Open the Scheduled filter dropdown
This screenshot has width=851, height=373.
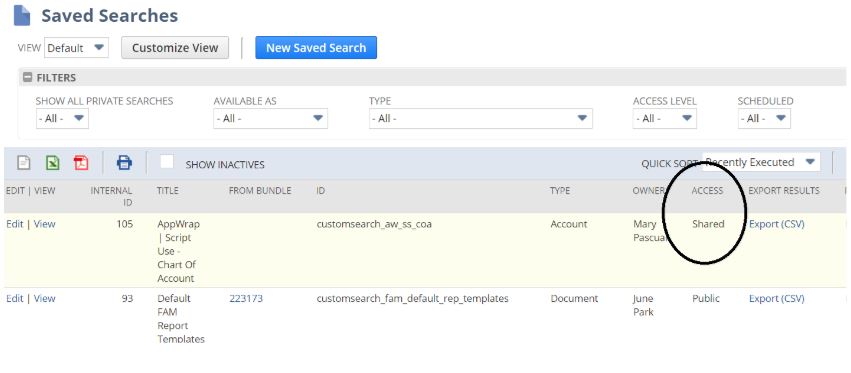click(764, 118)
